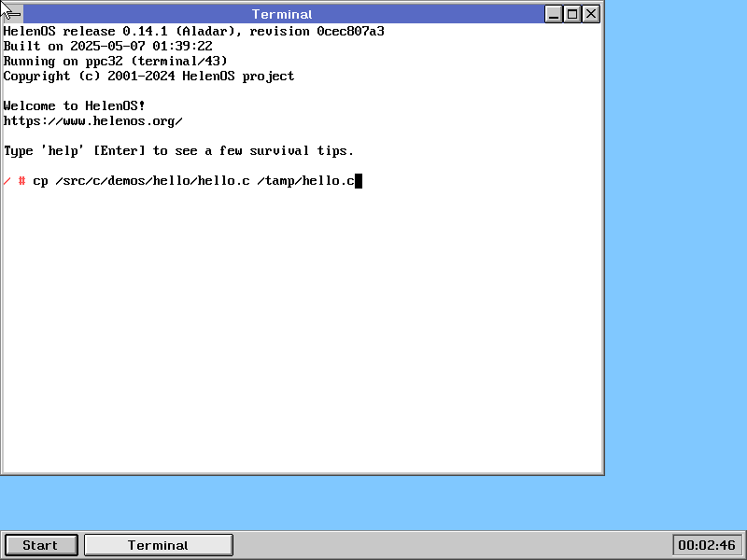Click the taskbar clock showing 00:02:46
The width and height of the screenshot is (747, 560).
707,545
